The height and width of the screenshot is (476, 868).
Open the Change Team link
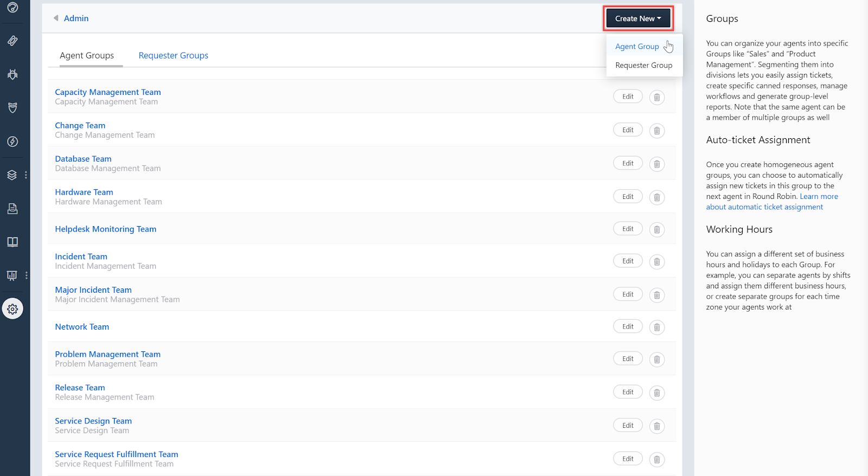[x=80, y=125]
